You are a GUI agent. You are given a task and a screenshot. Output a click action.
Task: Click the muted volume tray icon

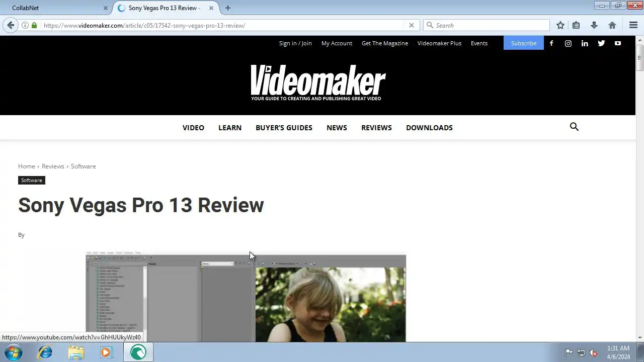coord(594,352)
